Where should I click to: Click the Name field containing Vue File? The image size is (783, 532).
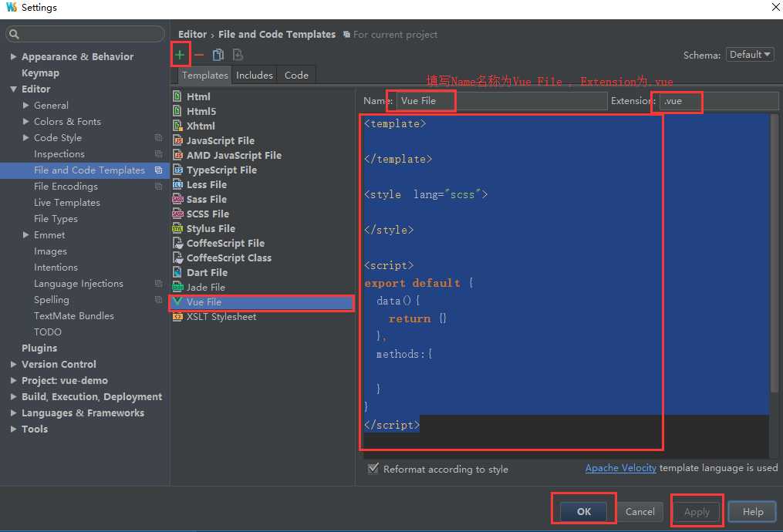click(501, 101)
